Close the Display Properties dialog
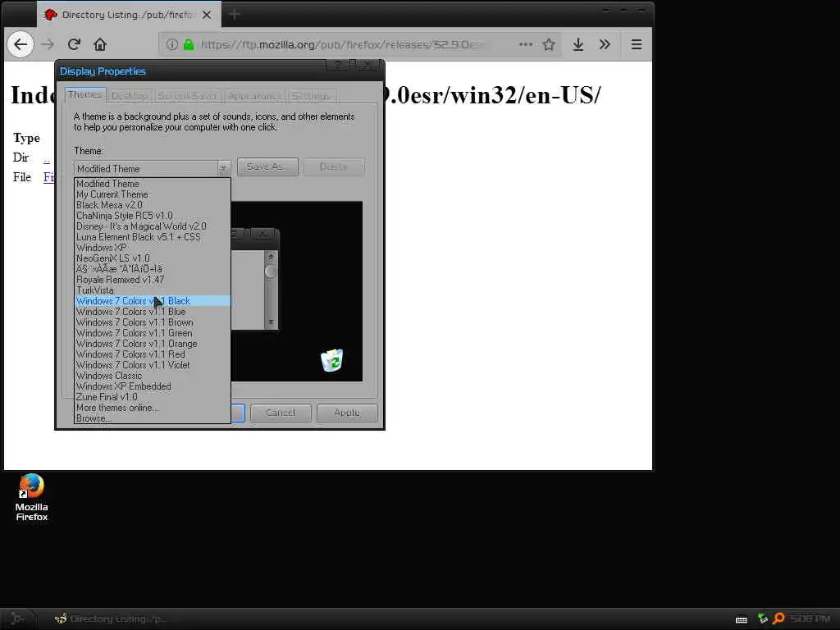Screen dimensions: 840x630 click(x=367, y=66)
